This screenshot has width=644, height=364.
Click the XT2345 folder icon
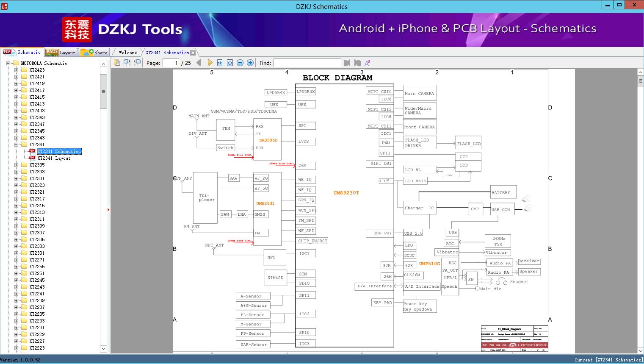[x=24, y=131]
